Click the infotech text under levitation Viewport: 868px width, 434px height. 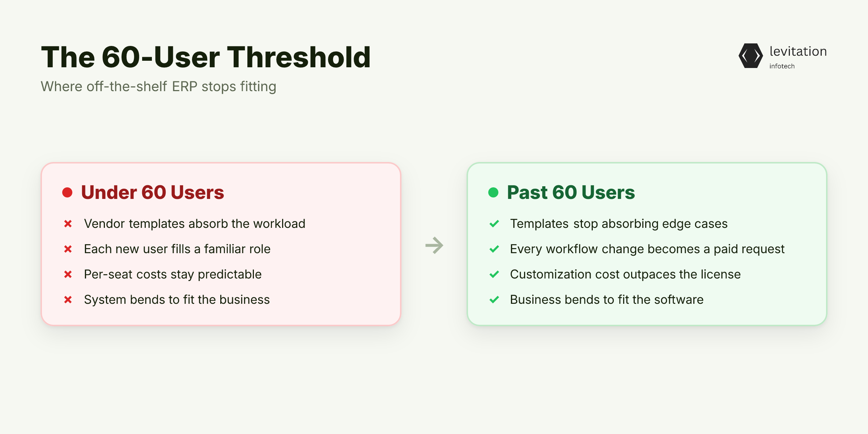pos(782,66)
